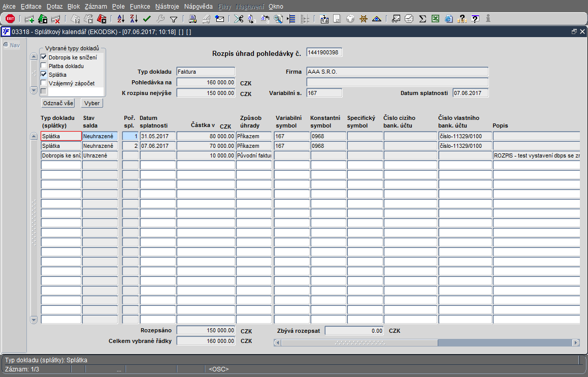This screenshot has width=588, height=377.
Task: Click the sigma sum icon
Action: pos(422,18)
